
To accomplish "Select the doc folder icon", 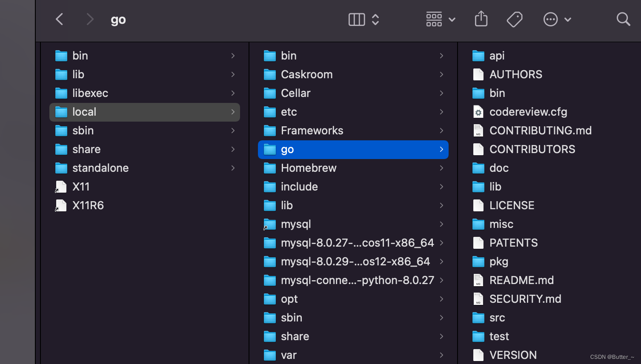I will tap(478, 168).
